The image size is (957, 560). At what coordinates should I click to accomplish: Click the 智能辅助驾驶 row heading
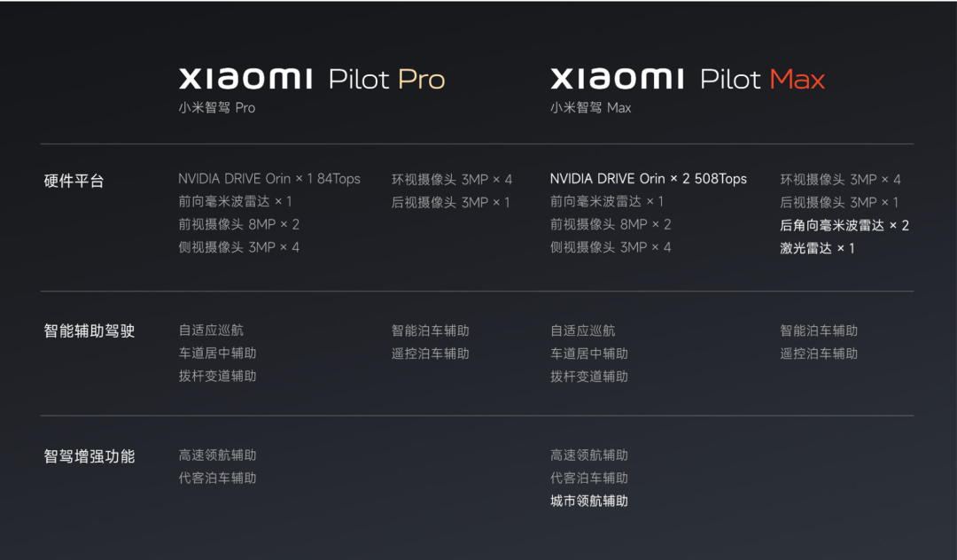tap(89, 331)
